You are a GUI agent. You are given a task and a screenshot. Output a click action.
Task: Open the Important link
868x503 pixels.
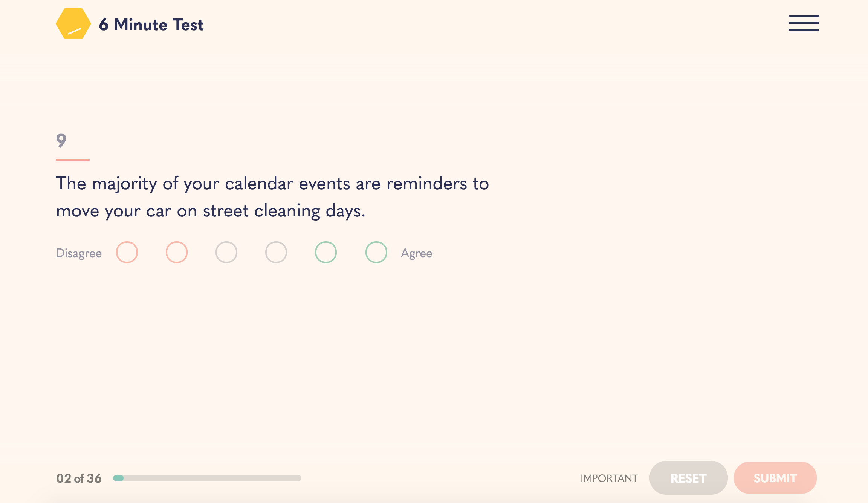tap(609, 478)
